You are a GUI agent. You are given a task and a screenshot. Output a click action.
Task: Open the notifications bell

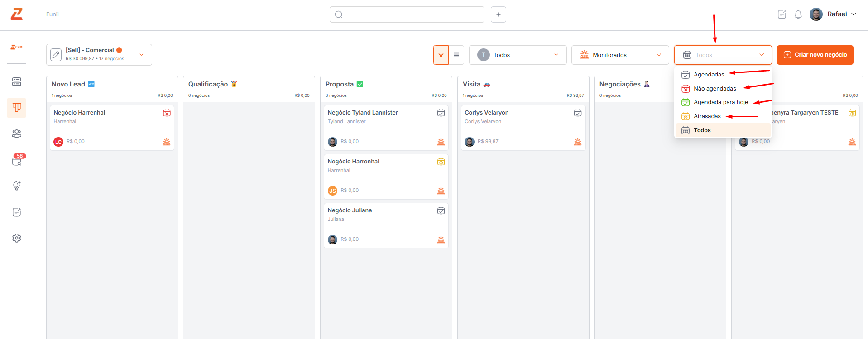point(798,14)
